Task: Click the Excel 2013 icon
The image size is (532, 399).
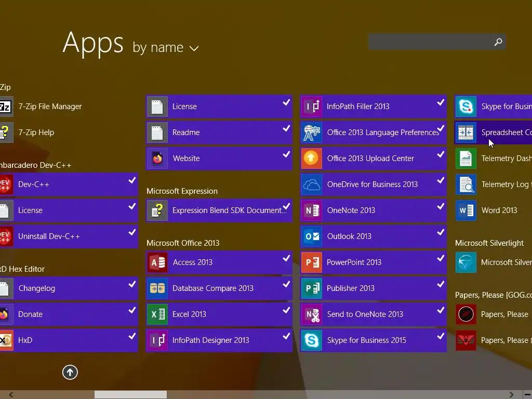Action: 157,314
